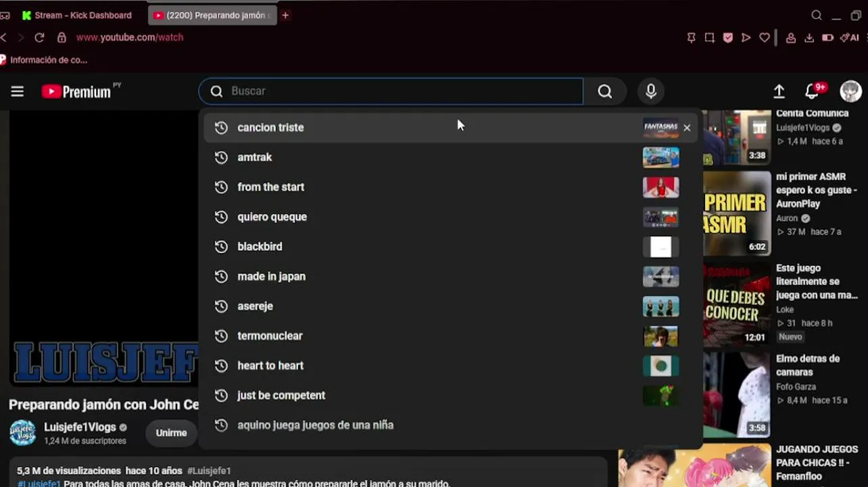Select 'amtrak' search suggestion
The height and width of the screenshot is (487, 868).
point(451,158)
